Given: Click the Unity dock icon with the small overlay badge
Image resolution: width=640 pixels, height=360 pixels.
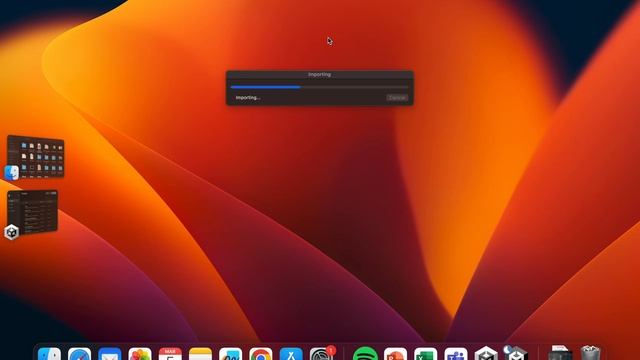Looking at the screenshot, I should click(x=516, y=354).
